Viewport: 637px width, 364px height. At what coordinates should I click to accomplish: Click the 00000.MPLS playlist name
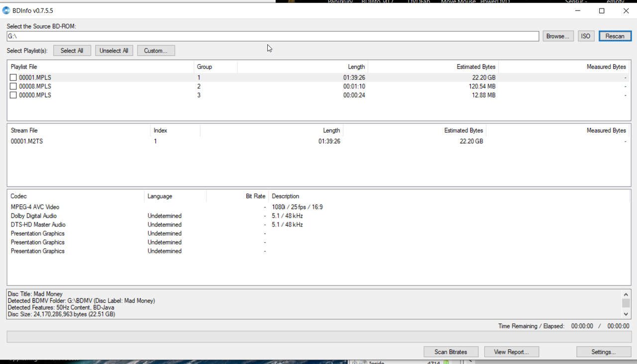coord(35,95)
